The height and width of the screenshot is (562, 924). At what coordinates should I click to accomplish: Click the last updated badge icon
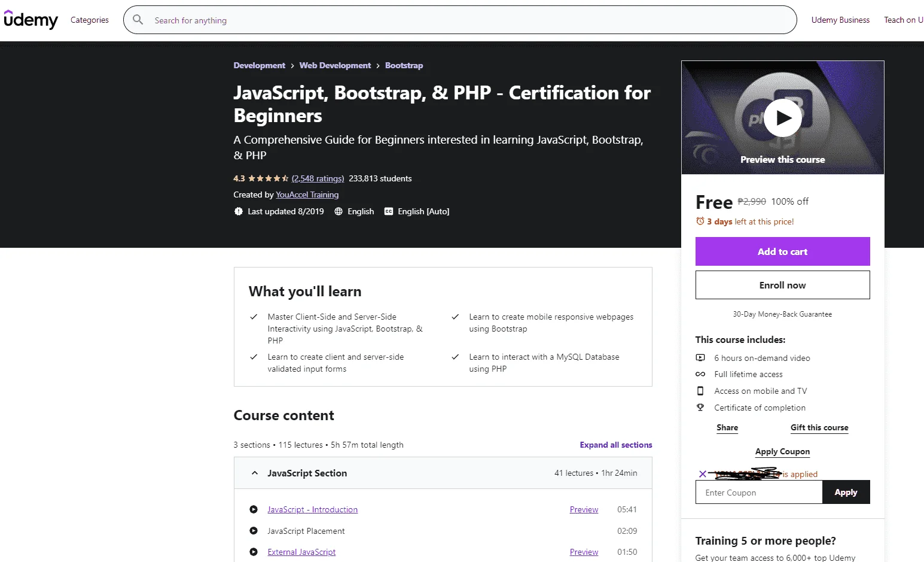point(239,211)
